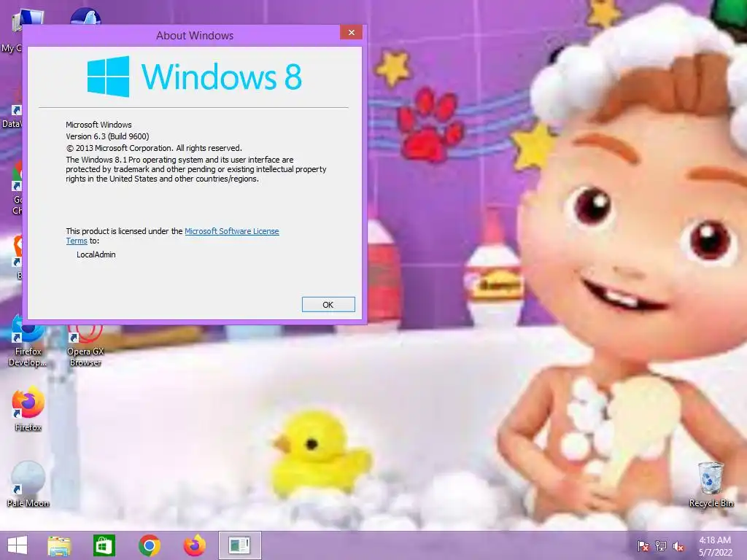Screen dimensions: 747x560
Task: Open the Microsoft Software License Terms link
Action: [x=231, y=231]
